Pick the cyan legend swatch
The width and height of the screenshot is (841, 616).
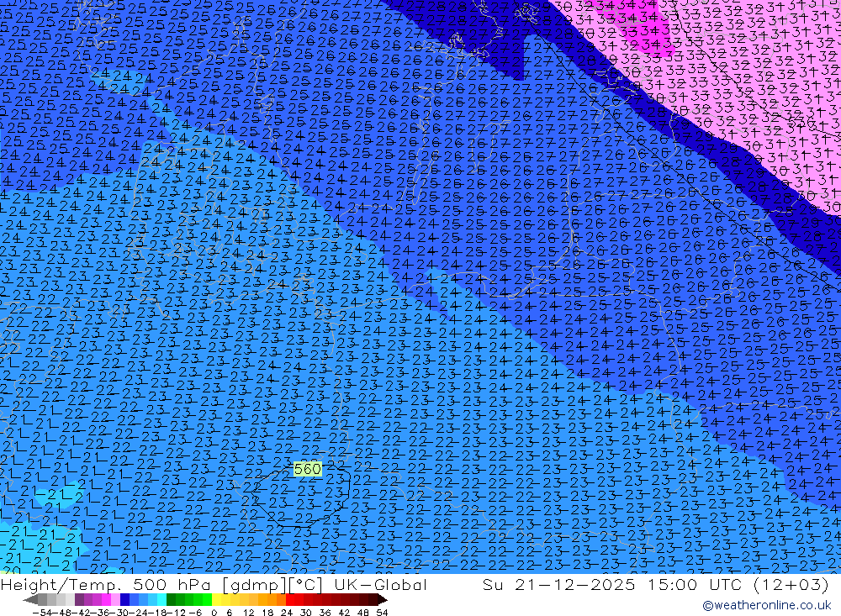[x=161, y=600]
